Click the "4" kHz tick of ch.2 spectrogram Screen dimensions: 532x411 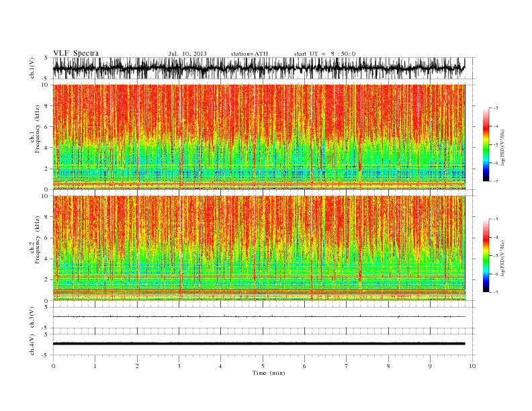point(47,259)
